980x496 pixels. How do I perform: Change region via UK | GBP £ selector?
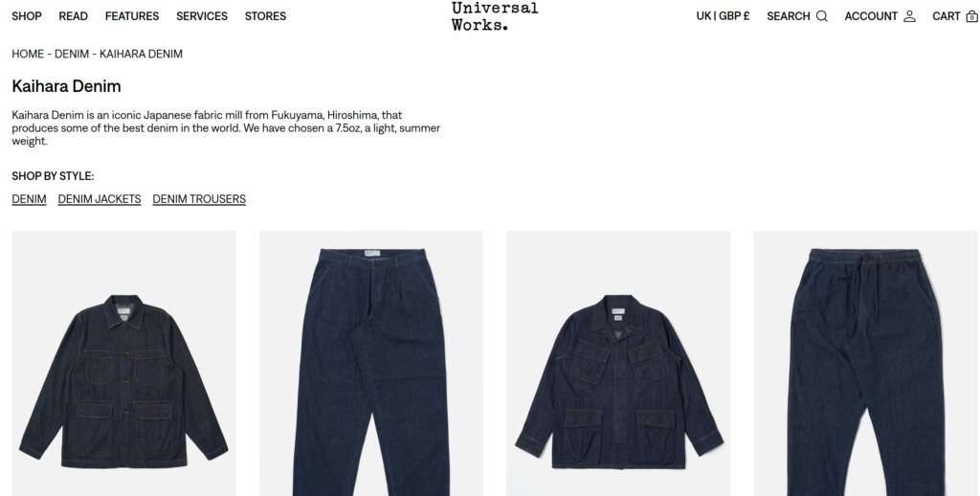(724, 16)
